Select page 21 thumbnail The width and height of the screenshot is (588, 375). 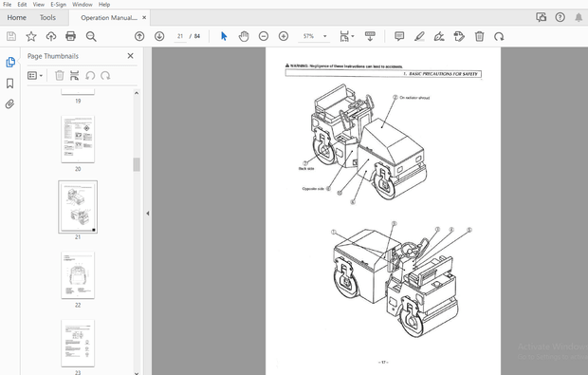[x=78, y=207]
